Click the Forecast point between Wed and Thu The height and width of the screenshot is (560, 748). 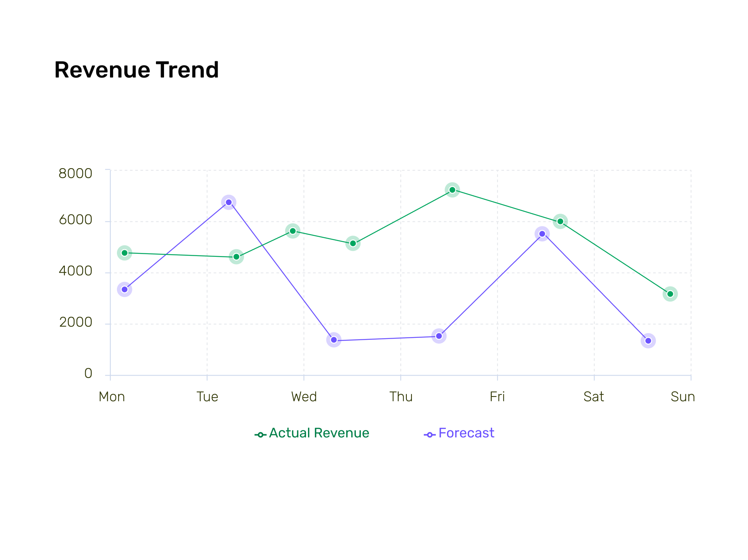coord(334,340)
